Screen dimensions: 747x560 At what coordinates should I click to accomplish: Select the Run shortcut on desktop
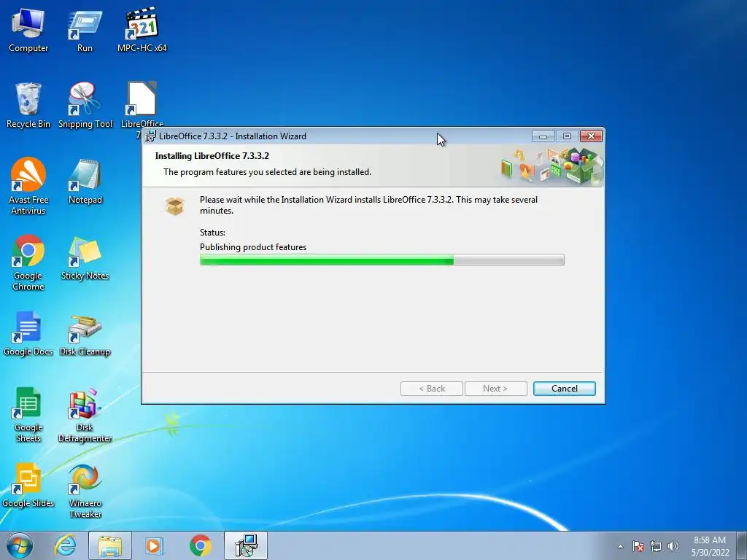[85, 31]
